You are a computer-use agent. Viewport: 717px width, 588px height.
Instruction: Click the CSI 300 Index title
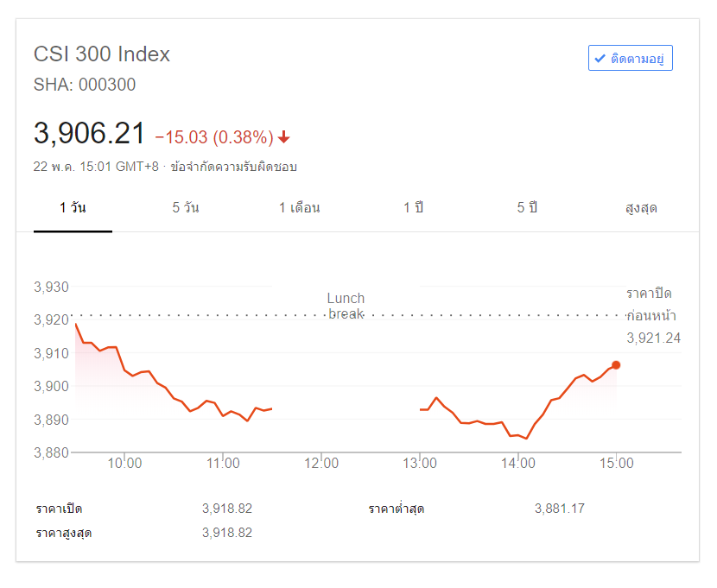click(102, 54)
